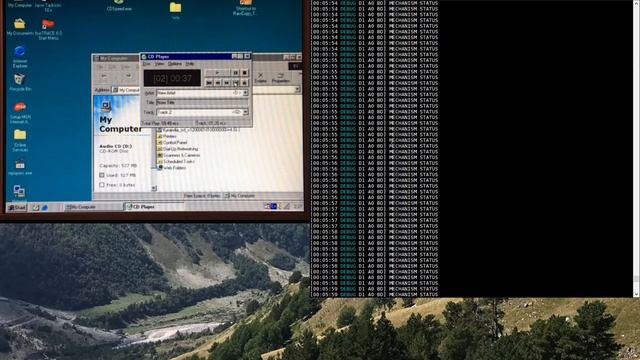Screen dimensions: 640x360
Task: Click the Internet Explorer quick launch icon
Action: (x=44, y=207)
